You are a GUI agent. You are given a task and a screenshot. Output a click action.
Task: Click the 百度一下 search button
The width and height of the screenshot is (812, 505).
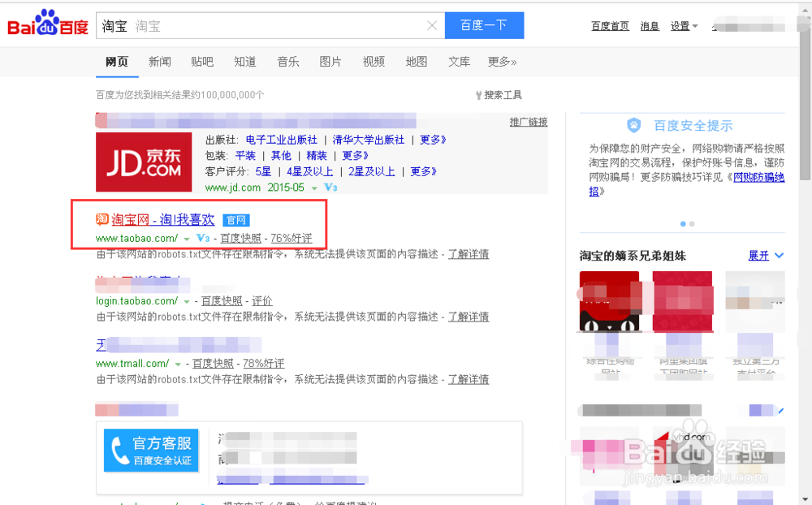[484, 25]
